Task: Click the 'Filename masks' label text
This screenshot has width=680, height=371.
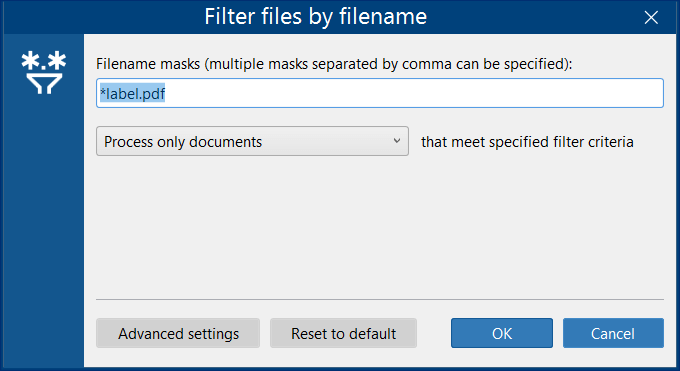Action: point(334,64)
